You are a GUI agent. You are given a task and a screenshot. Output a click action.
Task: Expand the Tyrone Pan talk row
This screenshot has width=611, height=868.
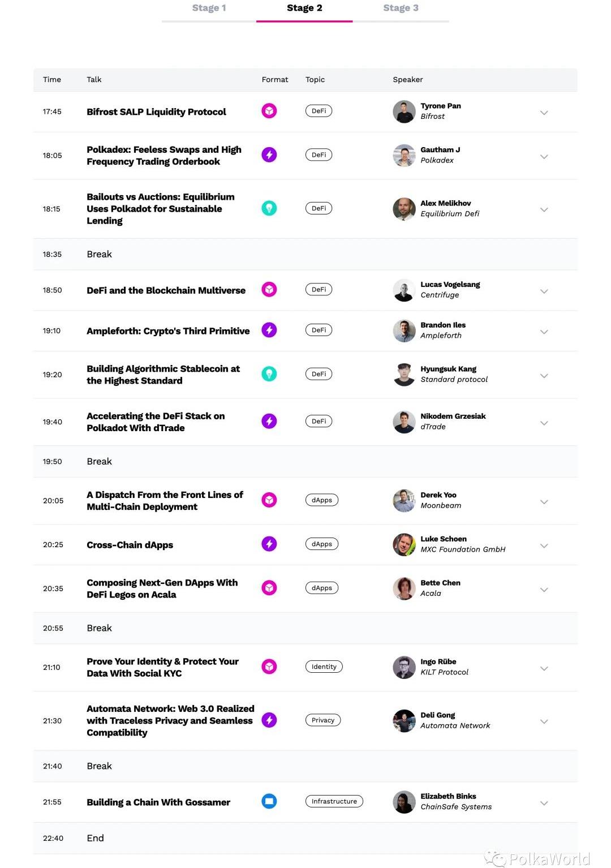click(x=544, y=113)
